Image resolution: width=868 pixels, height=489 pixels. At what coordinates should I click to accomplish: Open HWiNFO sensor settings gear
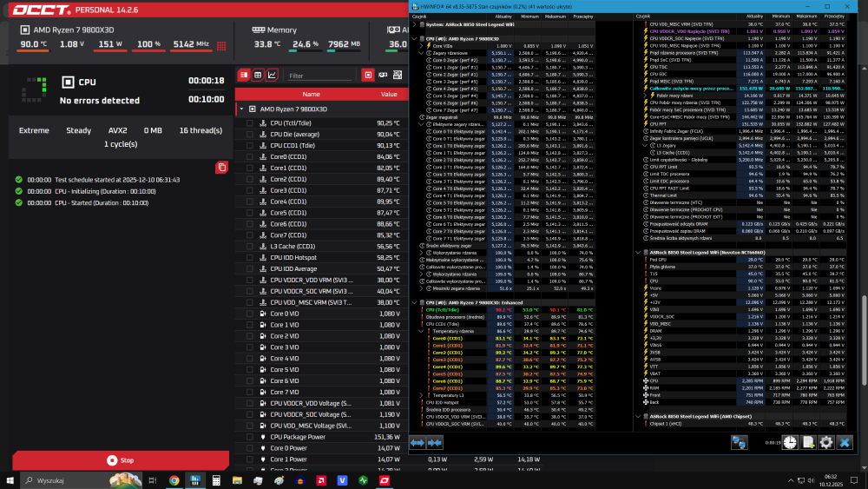826,442
